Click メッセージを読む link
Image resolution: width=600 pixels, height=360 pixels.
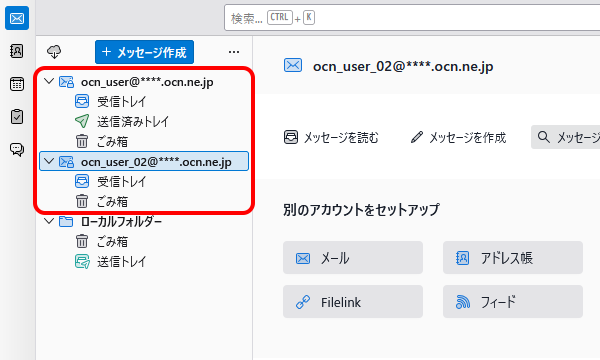(x=331, y=137)
